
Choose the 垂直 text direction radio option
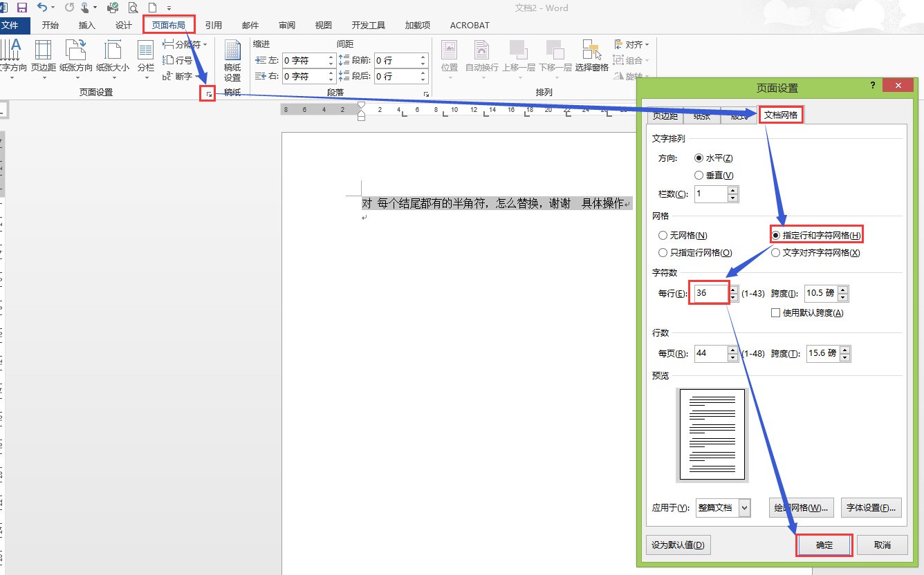click(x=699, y=174)
